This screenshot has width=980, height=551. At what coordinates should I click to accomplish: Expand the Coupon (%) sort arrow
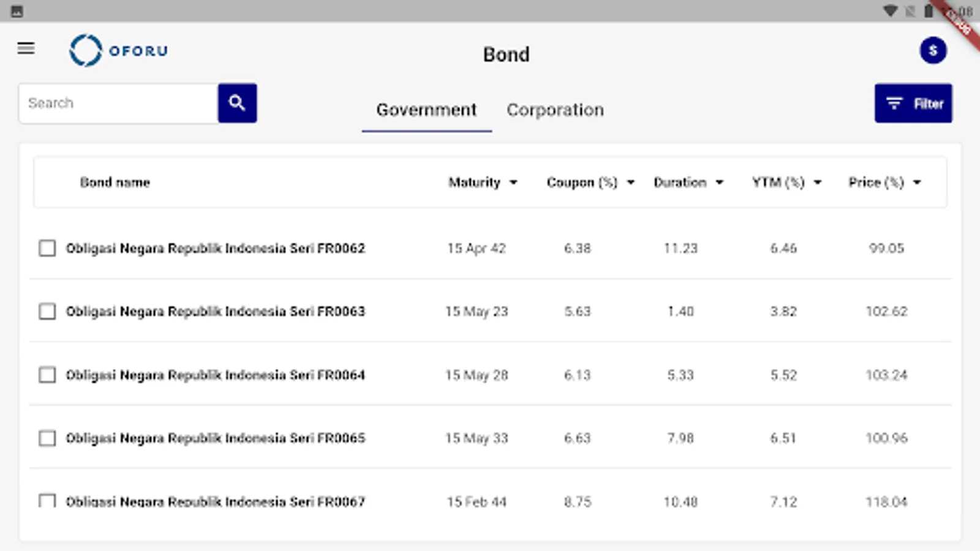[631, 182]
